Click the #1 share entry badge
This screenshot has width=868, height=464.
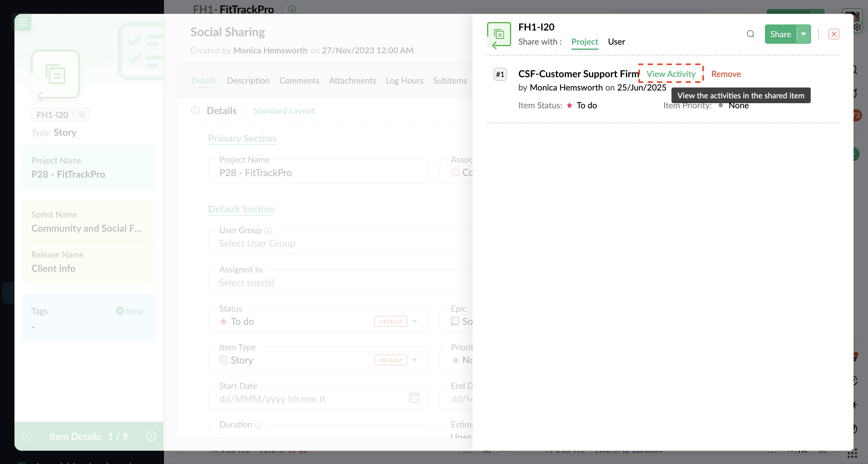[x=500, y=74]
